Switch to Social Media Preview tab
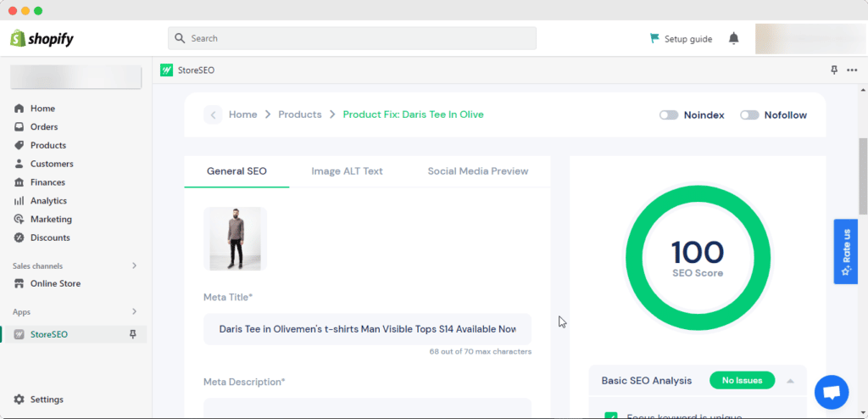 (478, 171)
